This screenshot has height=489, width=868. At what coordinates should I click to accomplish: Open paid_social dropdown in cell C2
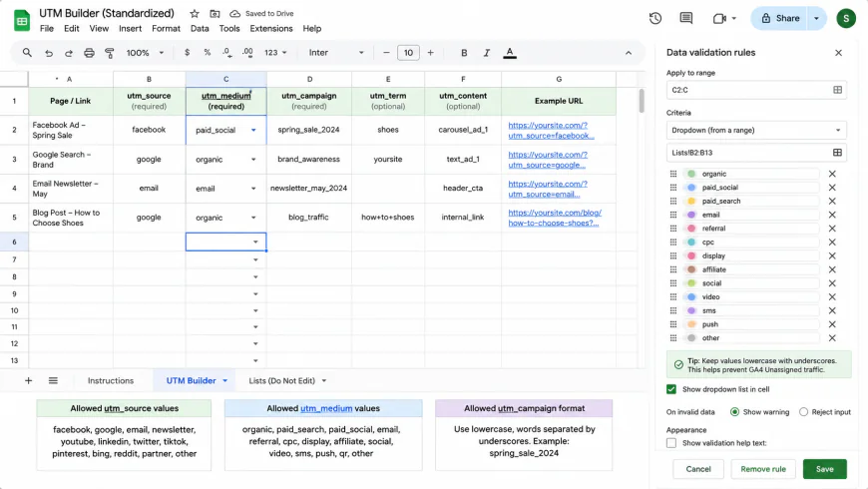(x=253, y=130)
